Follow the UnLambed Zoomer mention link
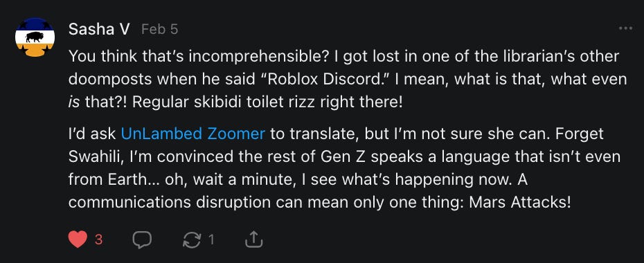 pyautogui.click(x=193, y=134)
